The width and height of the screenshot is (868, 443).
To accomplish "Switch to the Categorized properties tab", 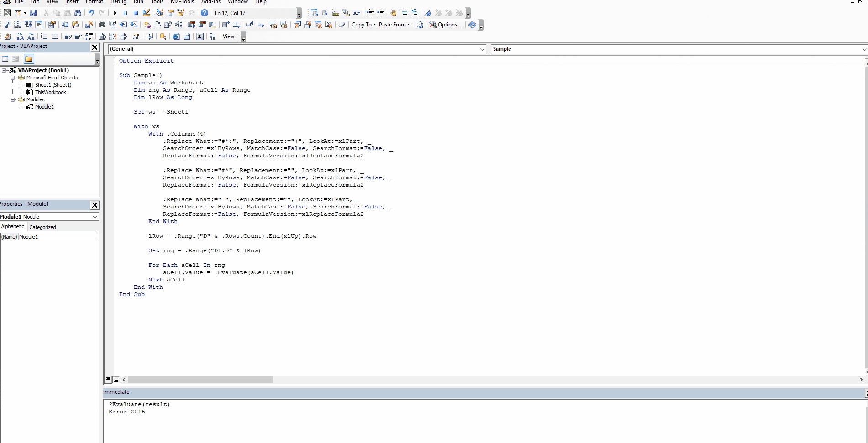I will point(42,227).
